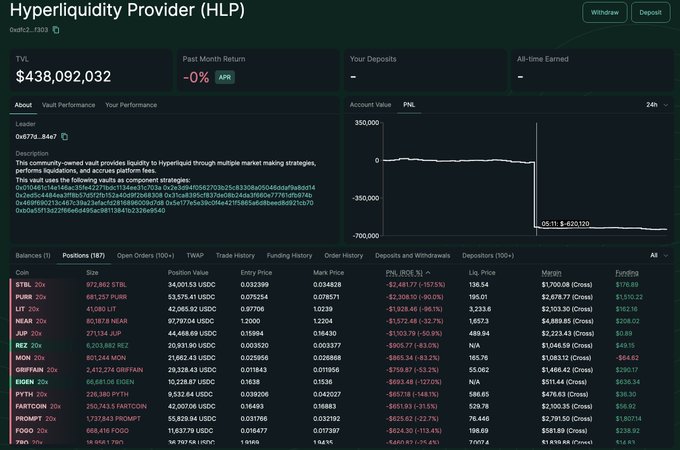Click STBL PNL value -$2,481.77
Viewport: 680px width, 450px height.
tap(402, 285)
